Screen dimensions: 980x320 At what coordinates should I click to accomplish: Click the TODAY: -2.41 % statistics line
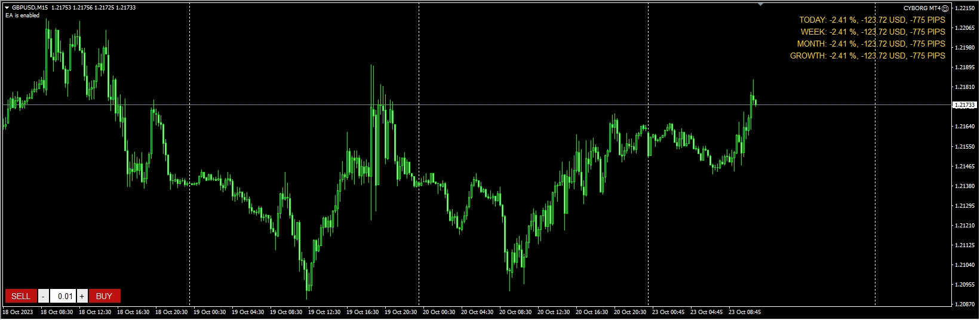tap(872, 20)
